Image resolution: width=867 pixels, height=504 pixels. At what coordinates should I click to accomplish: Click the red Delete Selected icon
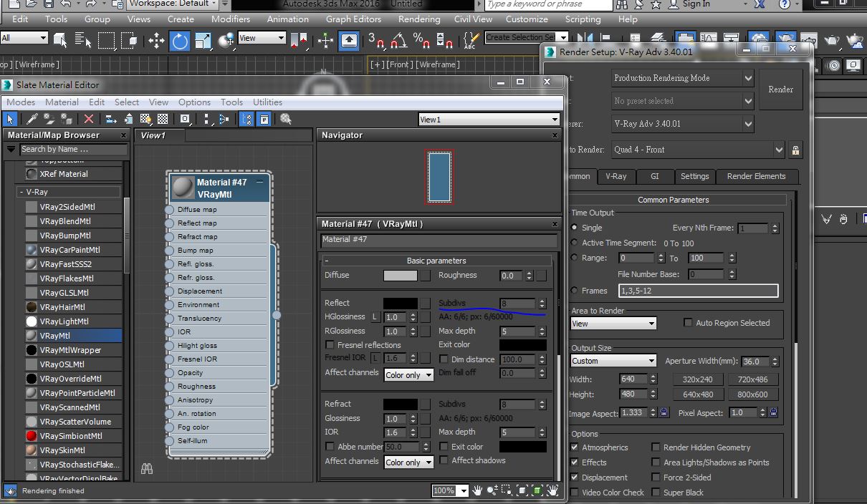89,119
